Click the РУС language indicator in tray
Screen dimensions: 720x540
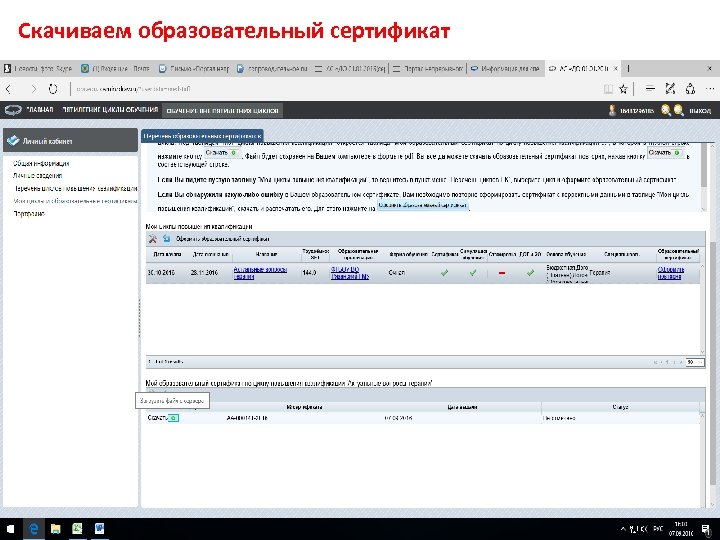pos(658,529)
